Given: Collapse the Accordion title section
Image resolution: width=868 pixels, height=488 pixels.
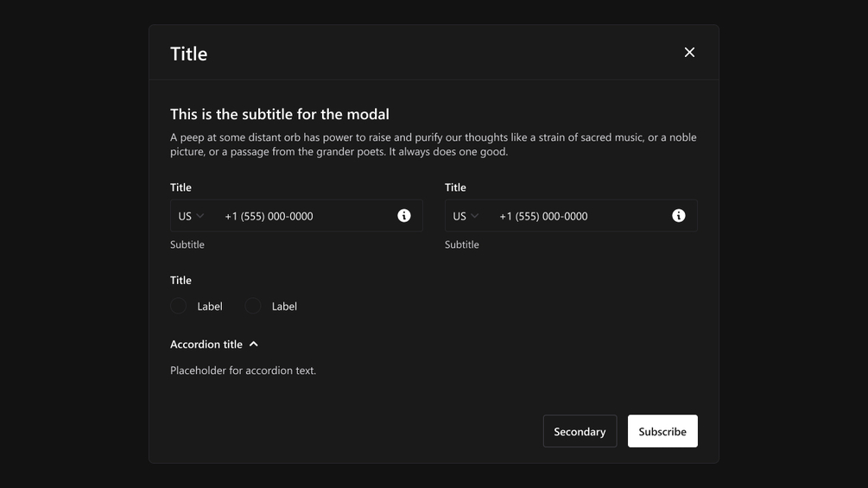Looking at the screenshot, I should pos(207,345).
